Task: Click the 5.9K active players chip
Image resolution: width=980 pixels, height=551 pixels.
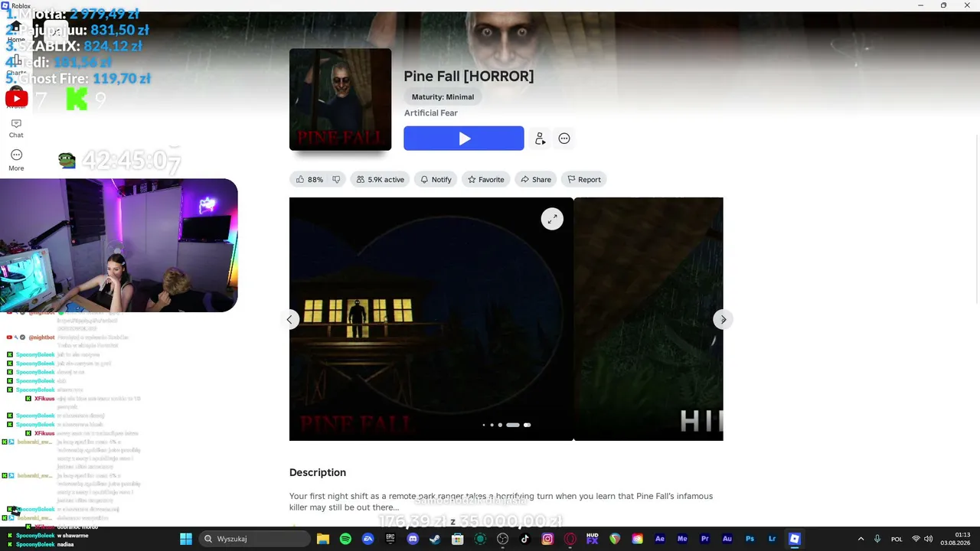Action: (380, 180)
